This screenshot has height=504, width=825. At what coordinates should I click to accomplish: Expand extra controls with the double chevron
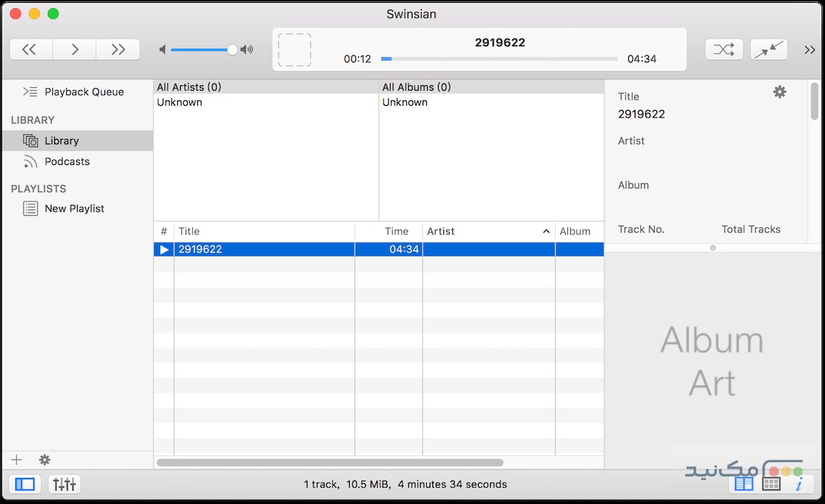[x=810, y=49]
